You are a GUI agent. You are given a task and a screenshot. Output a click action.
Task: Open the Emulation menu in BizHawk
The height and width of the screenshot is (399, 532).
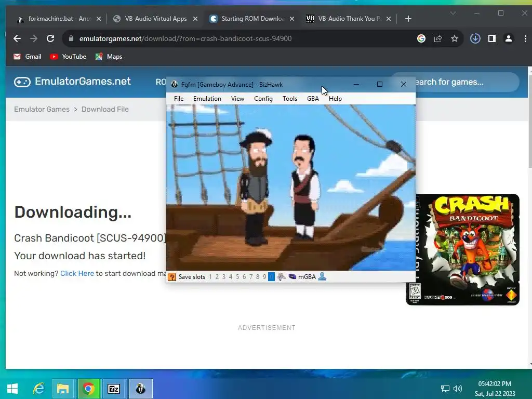point(207,99)
